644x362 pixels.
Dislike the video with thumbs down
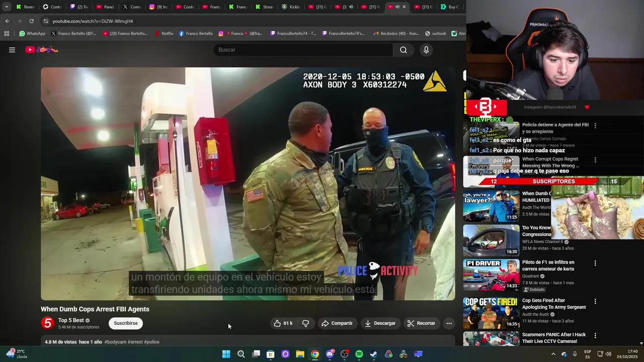pos(305,323)
